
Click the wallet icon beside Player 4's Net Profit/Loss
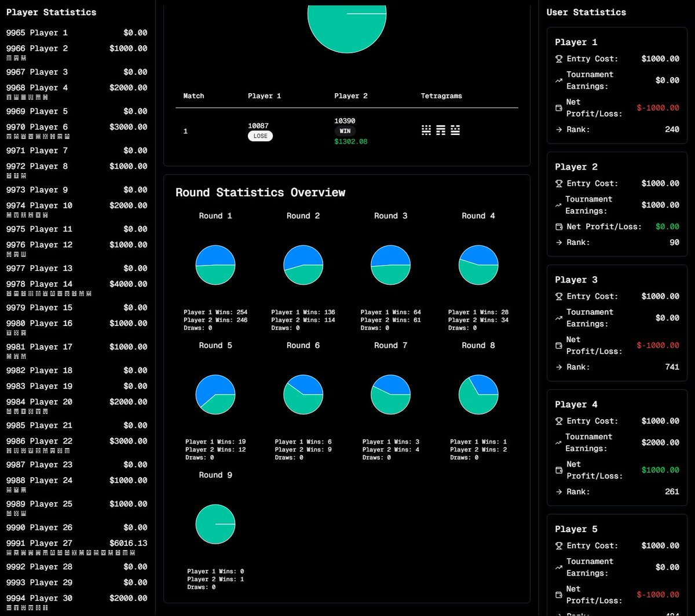(559, 470)
